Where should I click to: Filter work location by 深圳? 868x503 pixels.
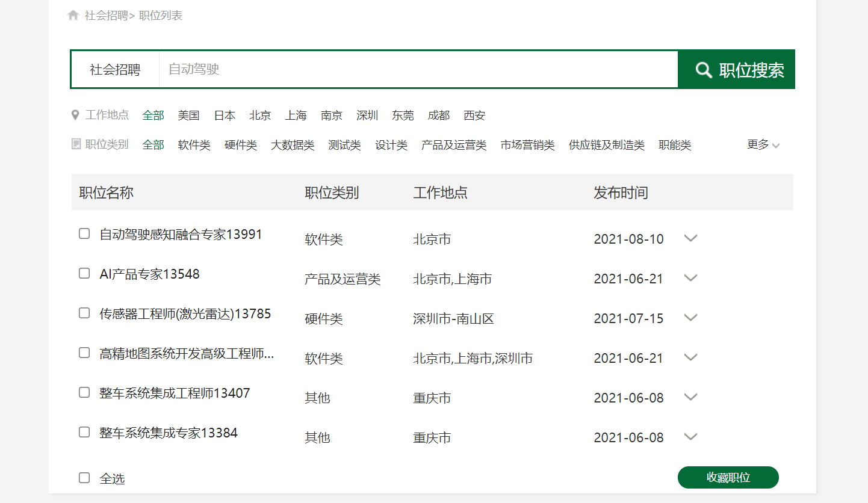tap(367, 116)
